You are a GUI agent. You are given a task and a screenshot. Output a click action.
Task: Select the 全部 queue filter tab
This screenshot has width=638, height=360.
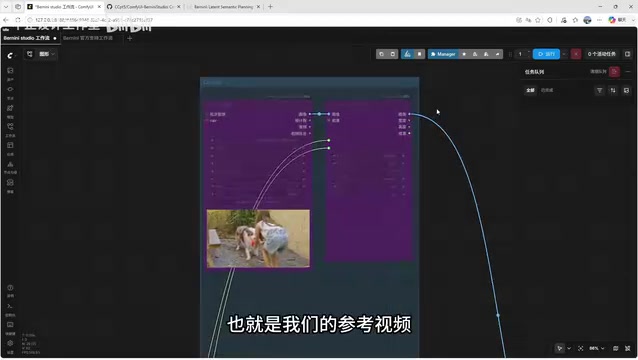click(530, 90)
